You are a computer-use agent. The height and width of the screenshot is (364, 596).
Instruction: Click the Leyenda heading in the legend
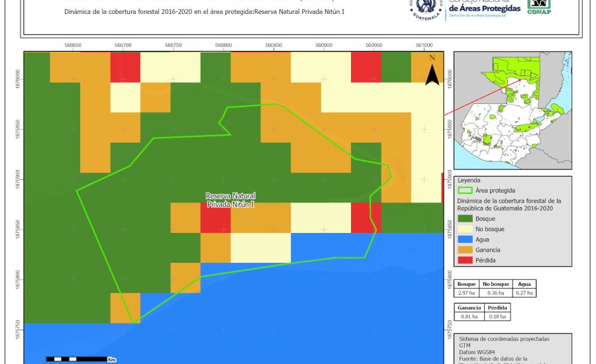point(470,179)
